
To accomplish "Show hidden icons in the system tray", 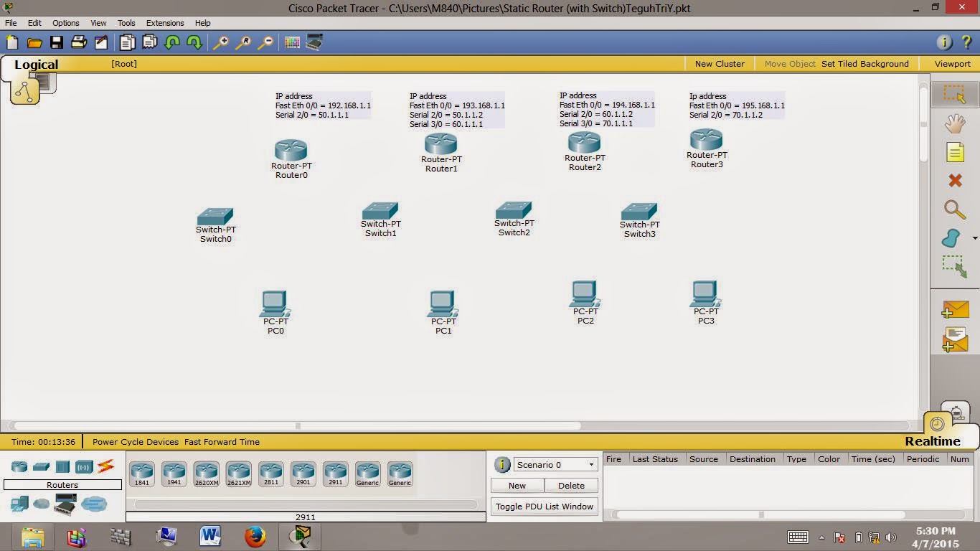I will coord(821,536).
